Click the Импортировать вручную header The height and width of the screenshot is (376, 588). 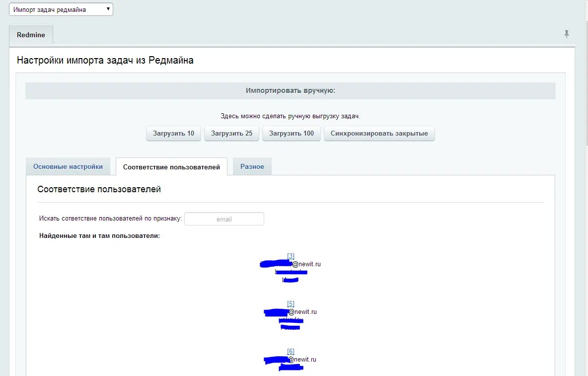290,91
